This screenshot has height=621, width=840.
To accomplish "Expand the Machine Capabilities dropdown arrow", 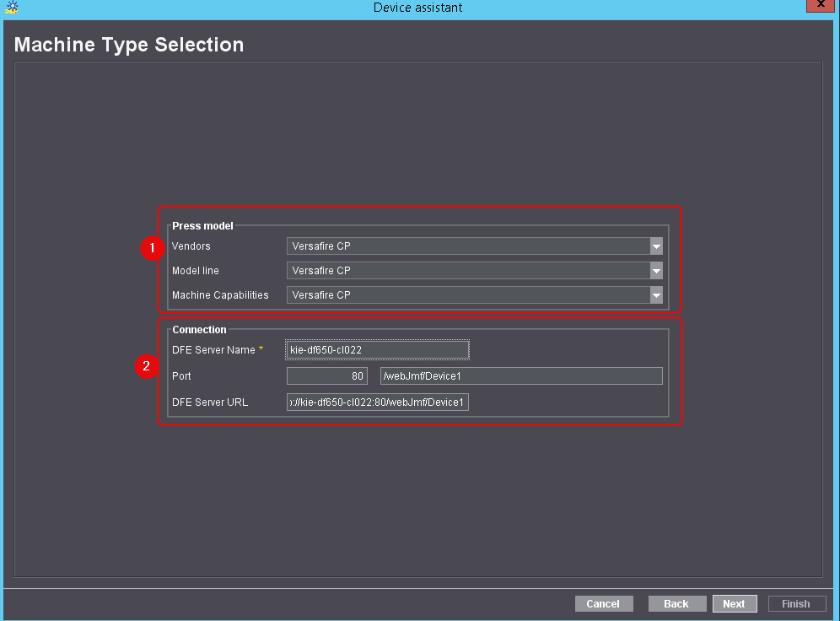I will [x=656, y=295].
